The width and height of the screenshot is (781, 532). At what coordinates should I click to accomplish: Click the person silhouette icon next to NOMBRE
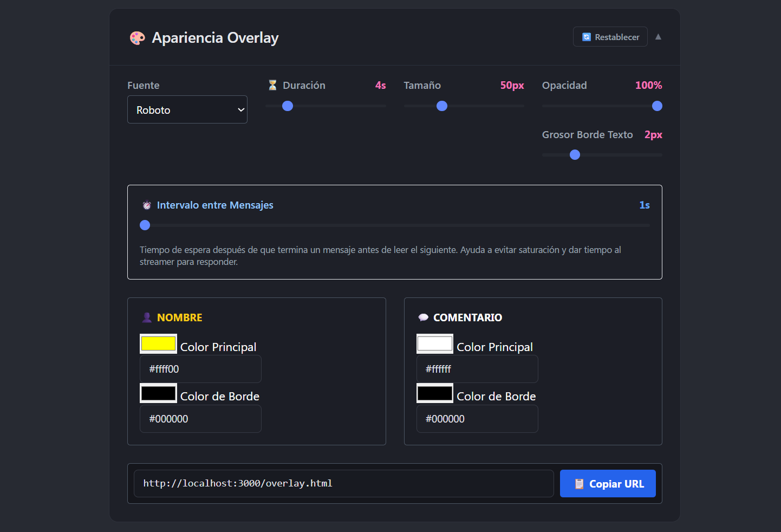147,317
